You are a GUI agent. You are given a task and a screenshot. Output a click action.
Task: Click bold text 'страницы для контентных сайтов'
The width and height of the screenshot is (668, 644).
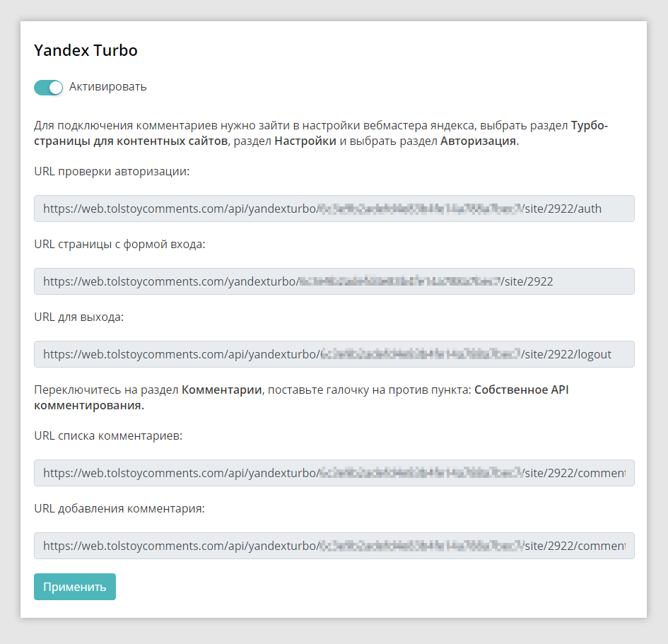[131, 141]
